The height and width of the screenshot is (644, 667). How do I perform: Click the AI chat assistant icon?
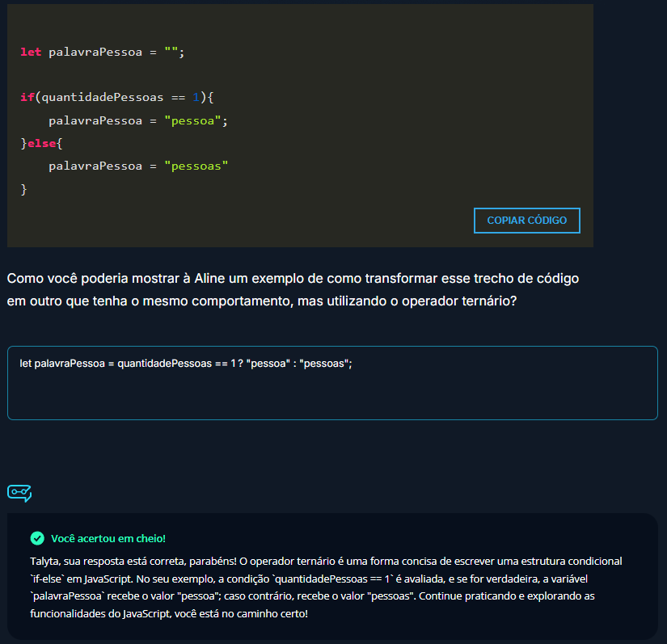tap(19, 493)
